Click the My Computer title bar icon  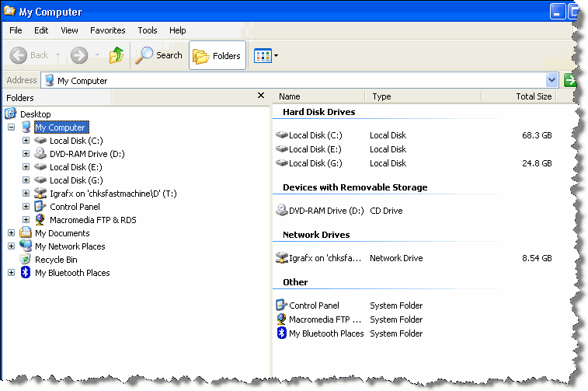(x=10, y=11)
